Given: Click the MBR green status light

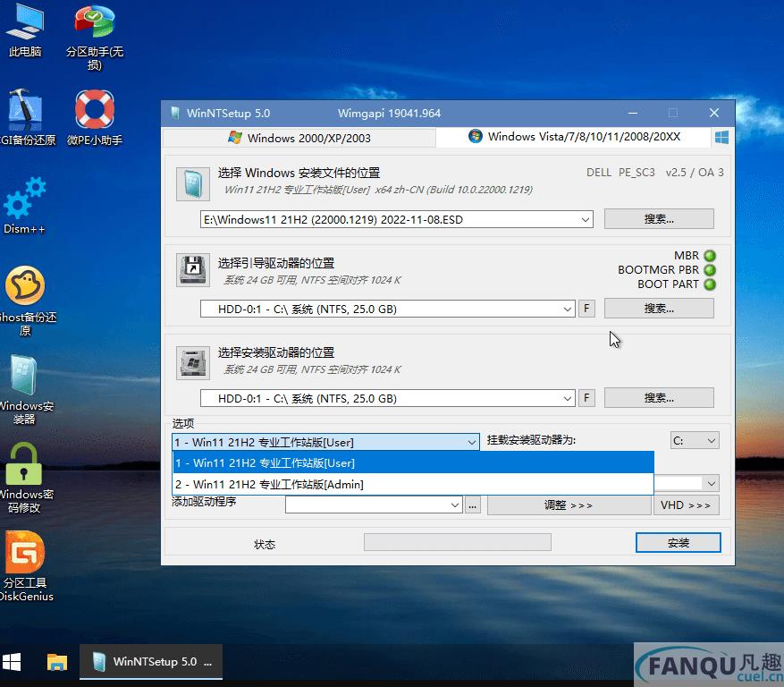Looking at the screenshot, I should (x=710, y=256).
